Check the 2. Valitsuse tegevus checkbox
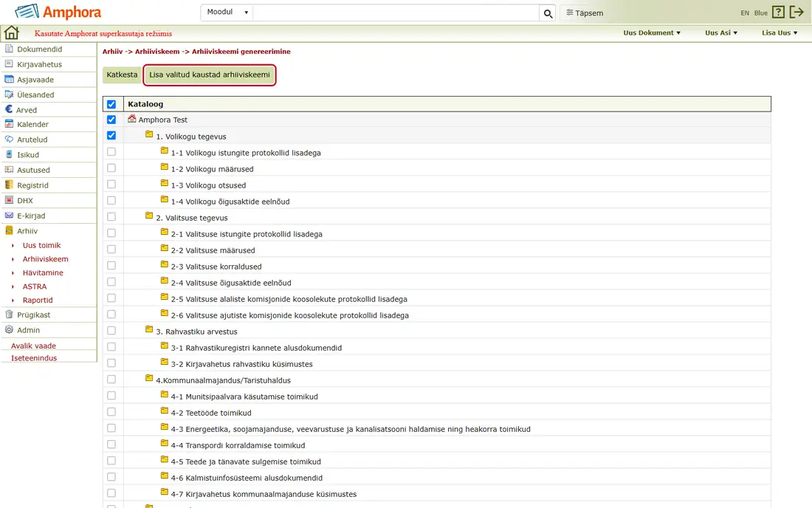This screenshot has width=812, height=508. click(111, 216)
